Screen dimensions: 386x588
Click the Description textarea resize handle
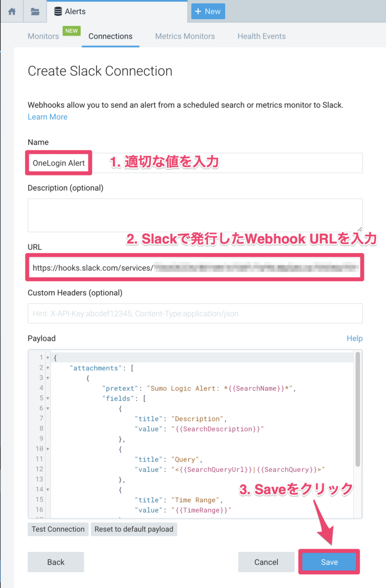click(360, 229)
